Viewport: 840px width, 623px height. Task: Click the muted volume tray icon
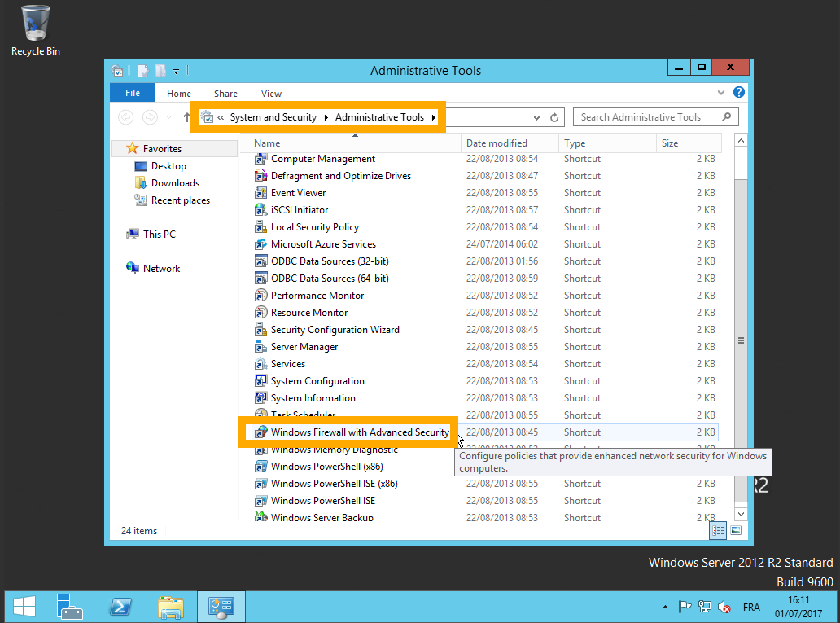pyautogui.click(x=724, y=607)
